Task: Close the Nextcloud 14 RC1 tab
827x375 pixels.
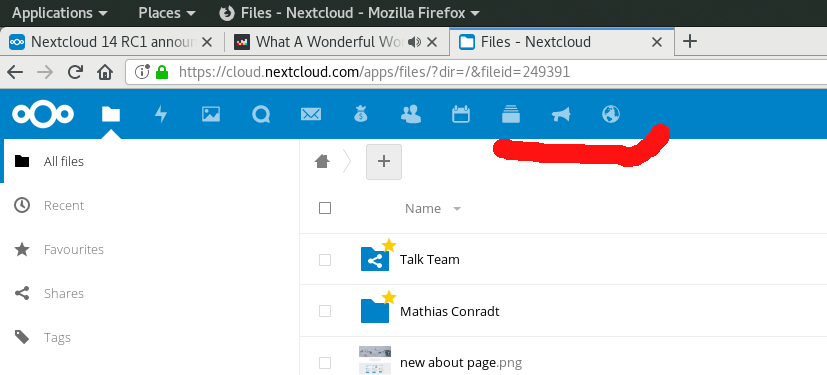Action: (207, 42)
